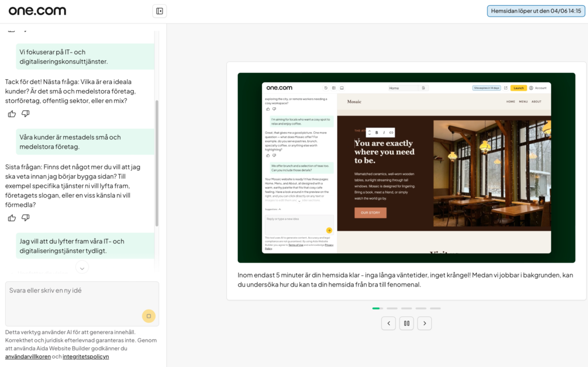588x367 pixels.
Task: Select message 'Jag vill att du lyfter fram'
Action: coord(85,246)
